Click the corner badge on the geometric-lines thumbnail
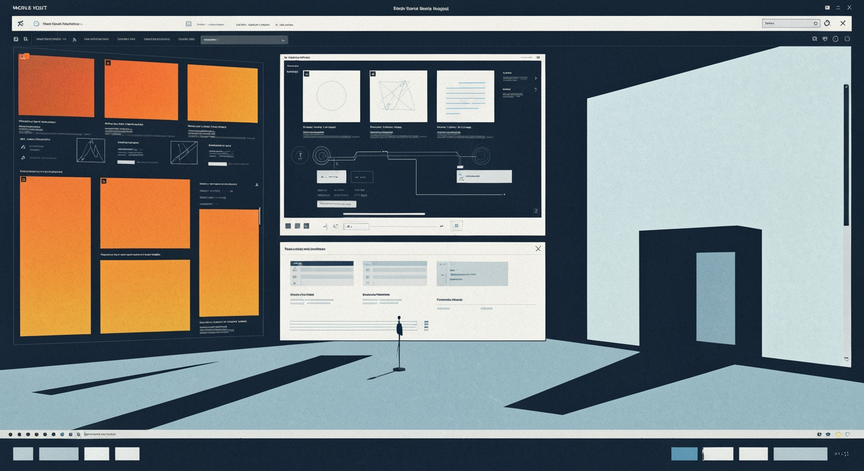 (x=373, y=74)
